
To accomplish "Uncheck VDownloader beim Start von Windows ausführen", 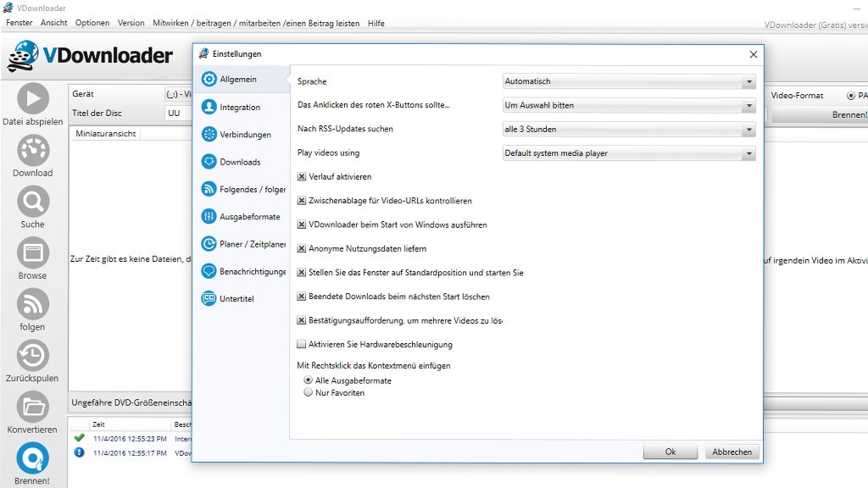I will coord(302,225).
